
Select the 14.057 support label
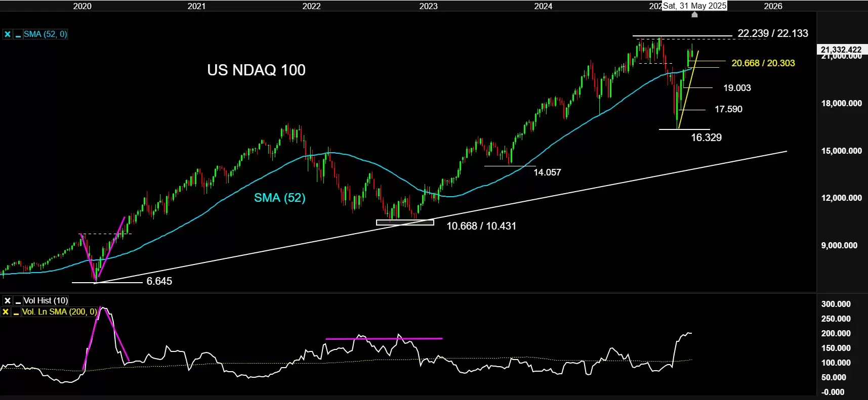547,172
